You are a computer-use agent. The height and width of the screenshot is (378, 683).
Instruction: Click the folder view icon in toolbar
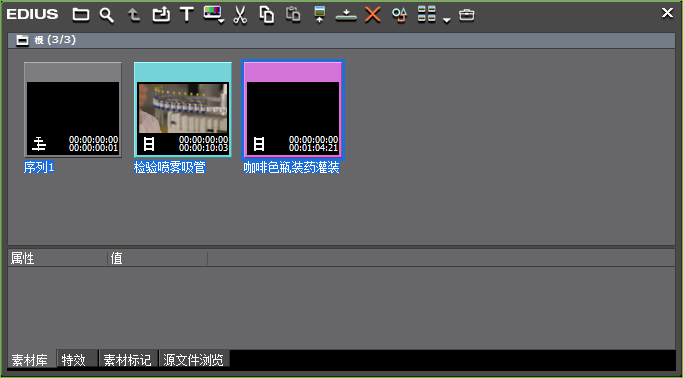(81, 14)
